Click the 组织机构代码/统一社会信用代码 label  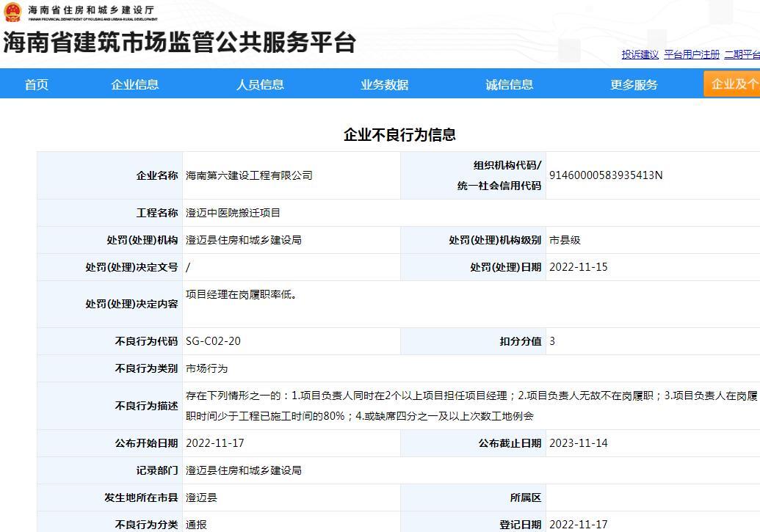pos(499,175)
